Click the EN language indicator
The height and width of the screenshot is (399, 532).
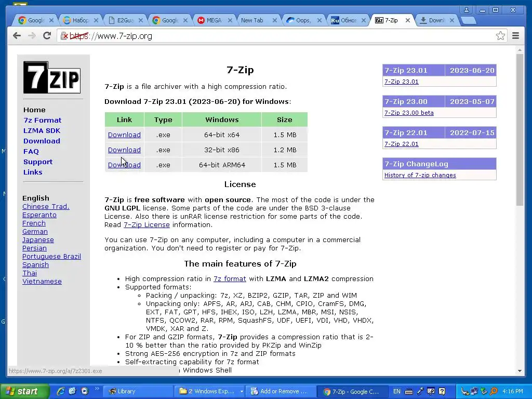click(396, 391)
